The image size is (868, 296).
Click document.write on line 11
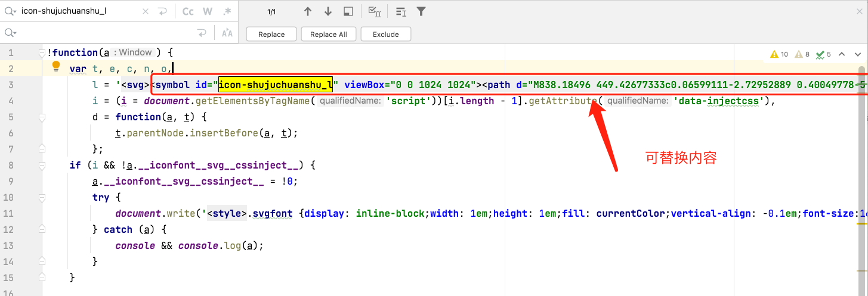tap(158, 213)
